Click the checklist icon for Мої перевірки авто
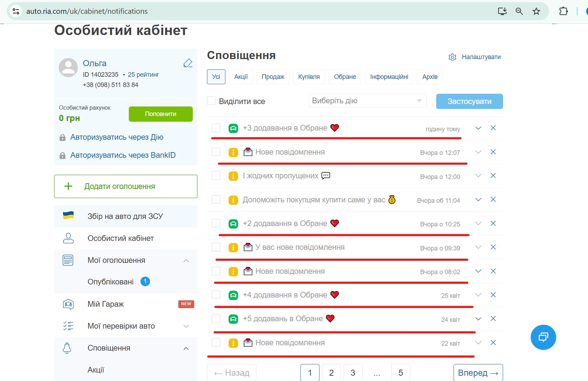The width and height of the screenshot is (588, 381). 68,326
